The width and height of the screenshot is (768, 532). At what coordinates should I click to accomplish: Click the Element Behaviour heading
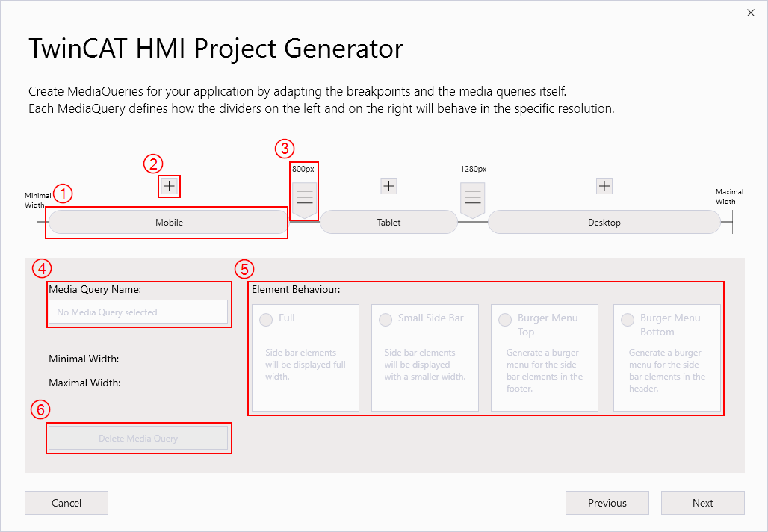[x=296, y=289]
